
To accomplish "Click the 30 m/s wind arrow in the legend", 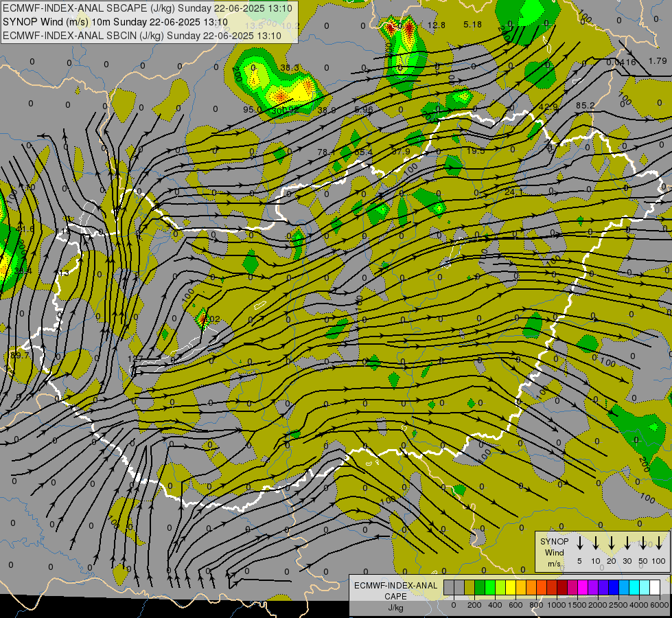I will pos(627,543).
